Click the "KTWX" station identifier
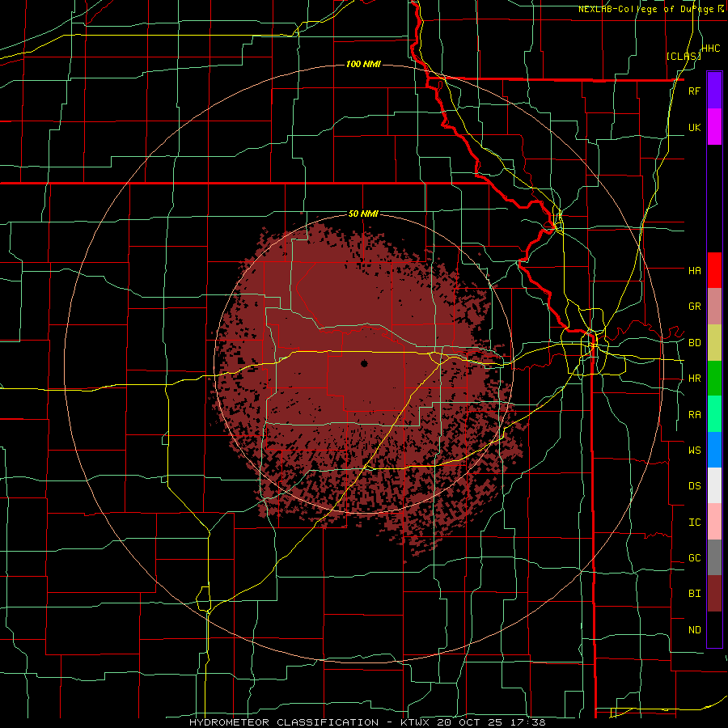This screenshot has height=728, width=728. click(416, 722)
